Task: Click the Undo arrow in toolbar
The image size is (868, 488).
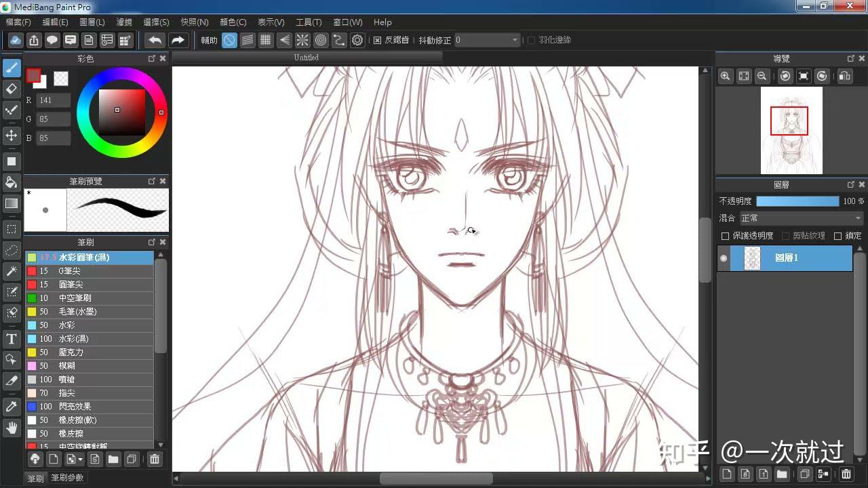Action: (155, 40)
